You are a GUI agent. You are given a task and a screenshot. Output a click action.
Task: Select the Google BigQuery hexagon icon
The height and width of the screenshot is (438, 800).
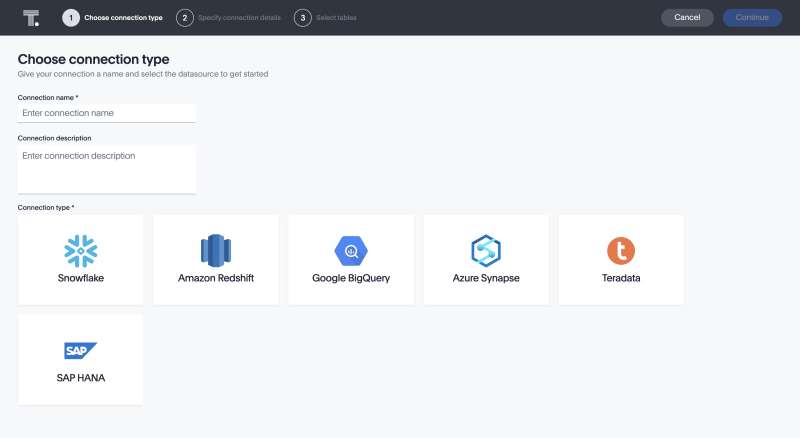click(351, 251)
